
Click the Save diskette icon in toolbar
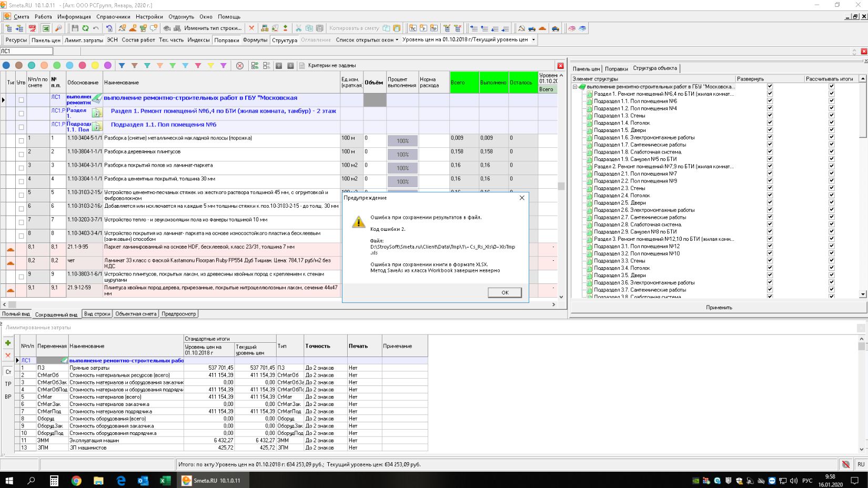tap(75, 28)
